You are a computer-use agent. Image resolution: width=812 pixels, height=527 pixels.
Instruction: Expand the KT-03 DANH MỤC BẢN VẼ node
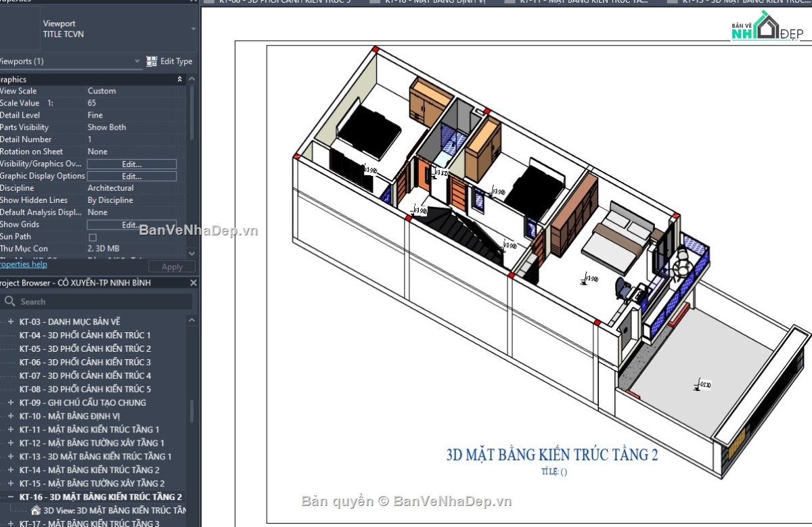pos(11,321)
